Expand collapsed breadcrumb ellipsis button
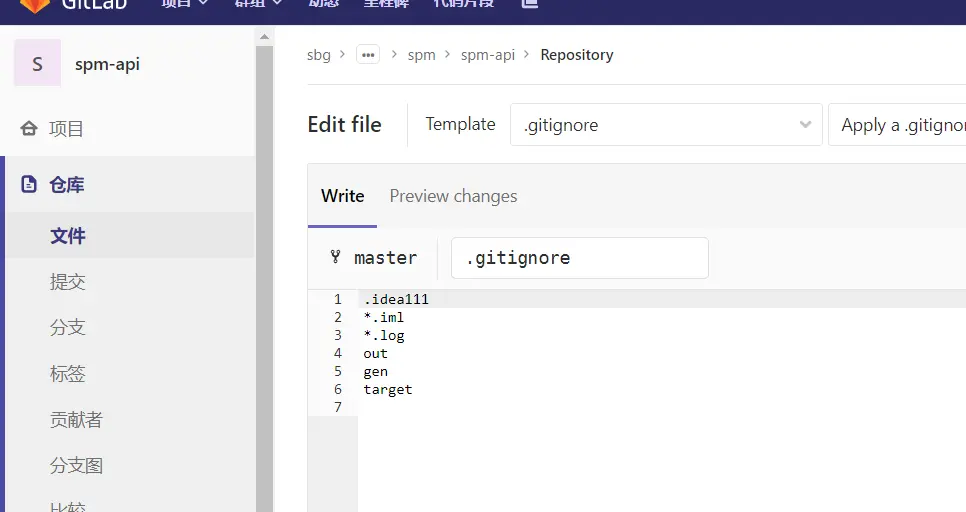The height and width of the screenshot is (512, 966). pyautogui.click(x=368, y=55)
